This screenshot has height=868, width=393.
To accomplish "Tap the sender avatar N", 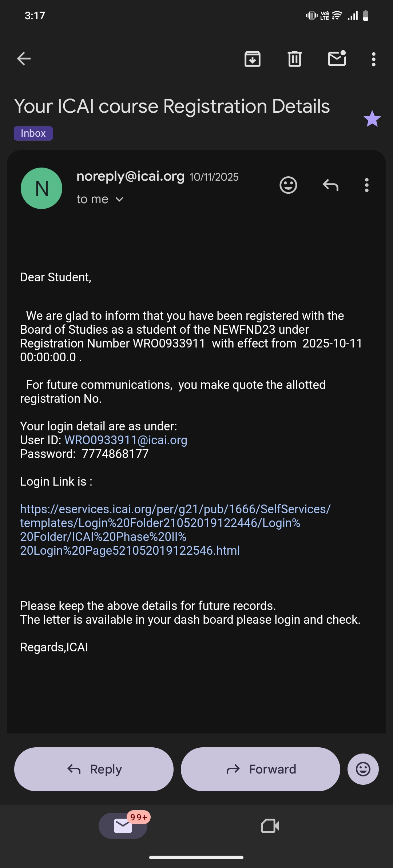I will coord(41,188).
